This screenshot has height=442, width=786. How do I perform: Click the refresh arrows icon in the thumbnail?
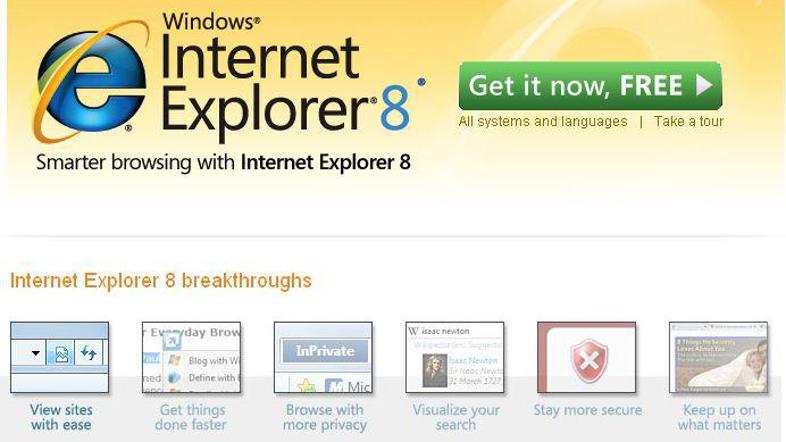click(x=89, y=353)
